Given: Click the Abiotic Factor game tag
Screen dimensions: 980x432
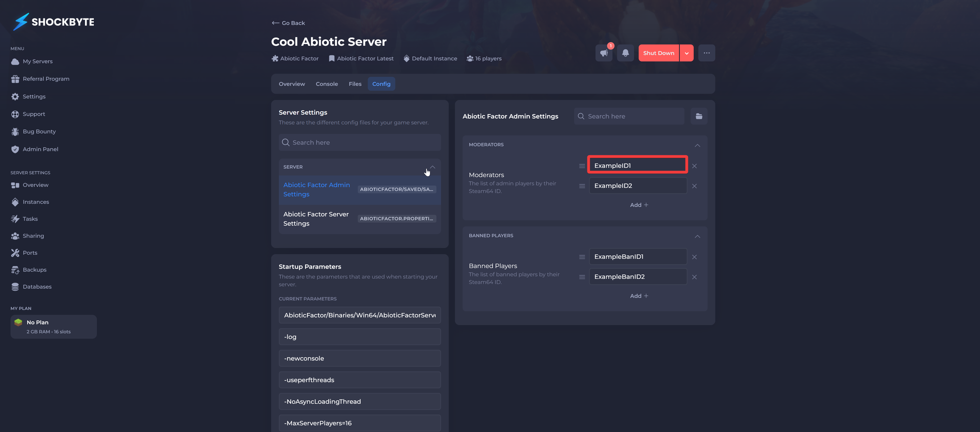Looking at the screenshot, I should pyautogui.click(x=295, y=59).
